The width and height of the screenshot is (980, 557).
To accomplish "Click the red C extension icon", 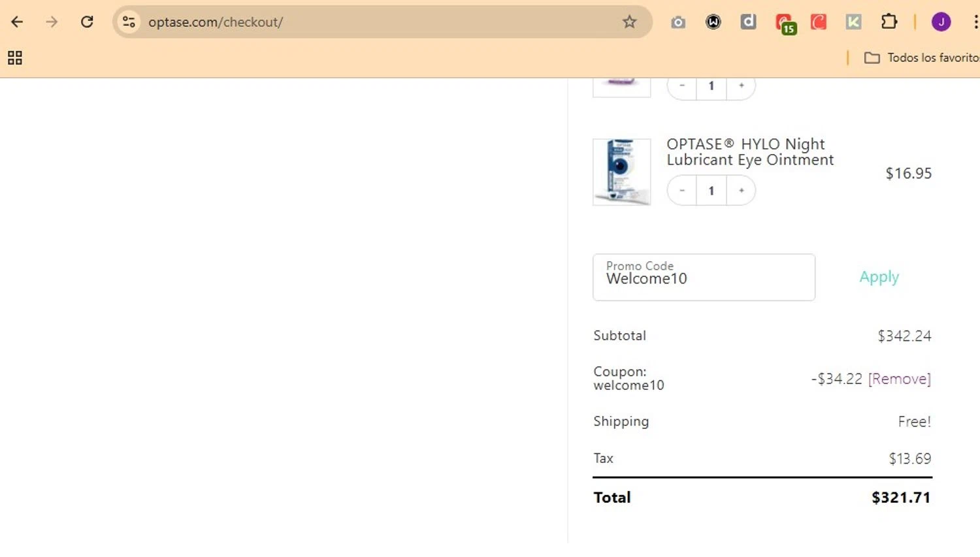I will pyautogui.click(x=819, y=22).
